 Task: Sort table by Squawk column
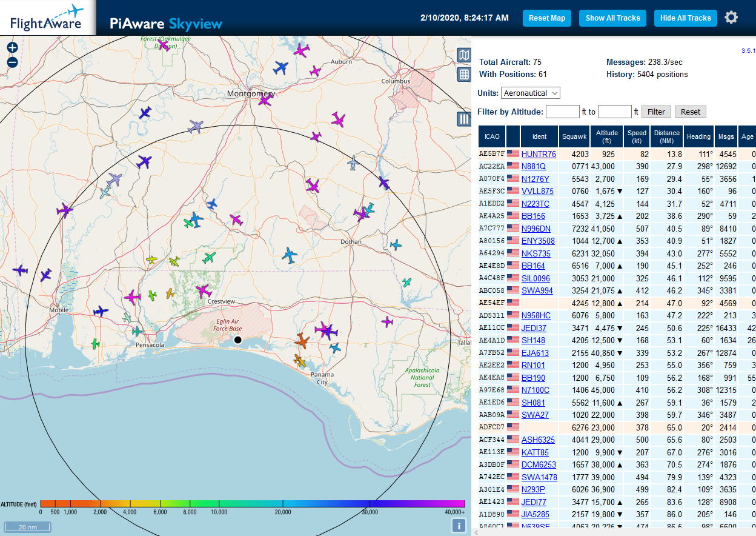tap(574, 136)
